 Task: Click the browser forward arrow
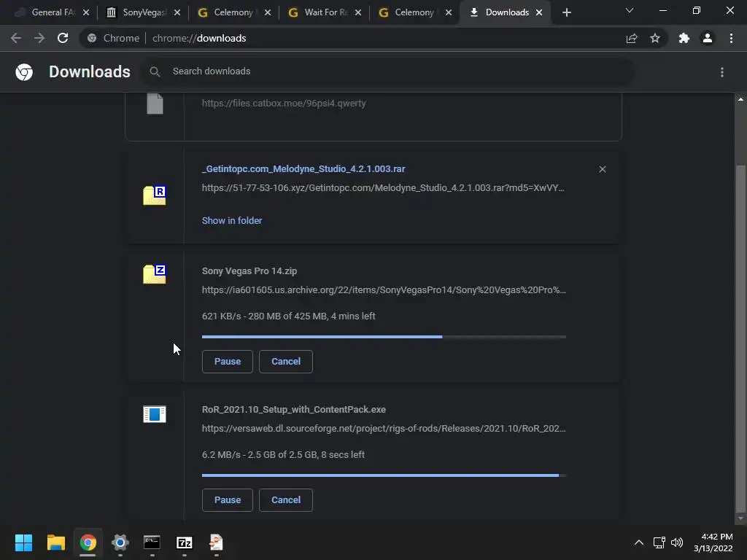coord(39,38)
